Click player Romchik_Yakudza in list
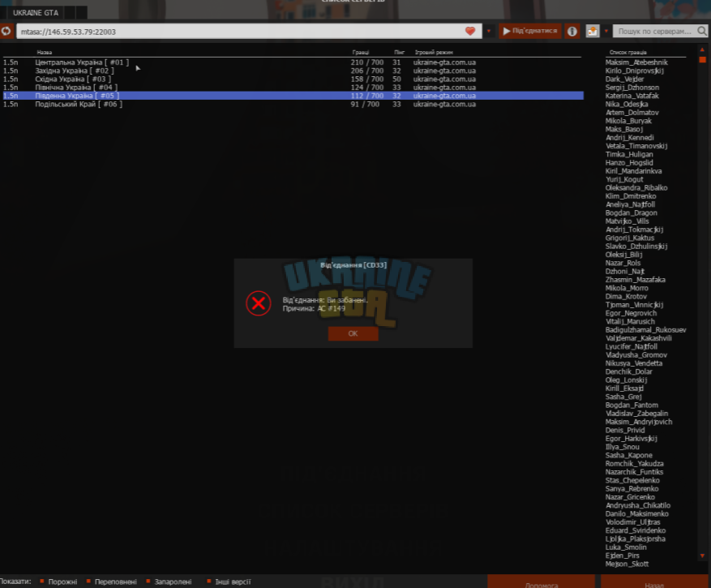This screenshot has height=588, width=711. [634, 464]
